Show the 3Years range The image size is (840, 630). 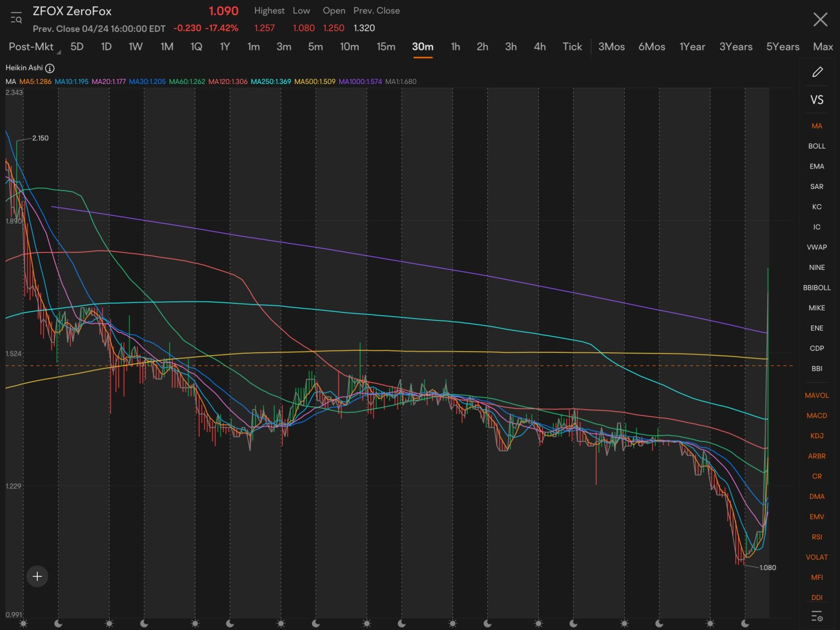[x=736, y=47]
